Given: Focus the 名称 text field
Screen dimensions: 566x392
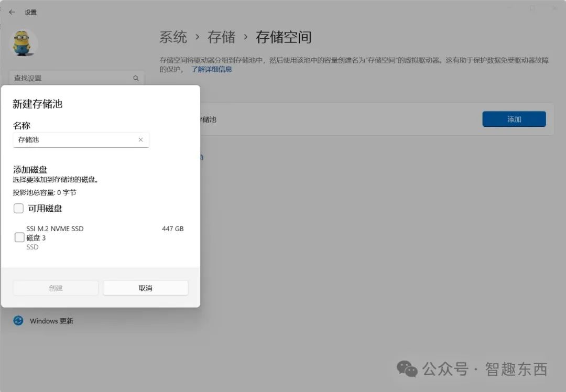Looking at the screenshot, I should point(76,140).
